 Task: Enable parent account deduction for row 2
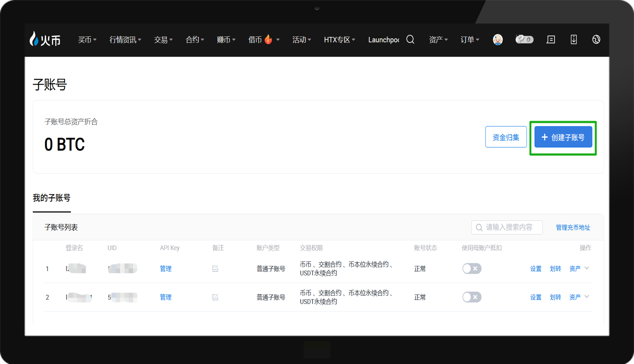(471, 297)
